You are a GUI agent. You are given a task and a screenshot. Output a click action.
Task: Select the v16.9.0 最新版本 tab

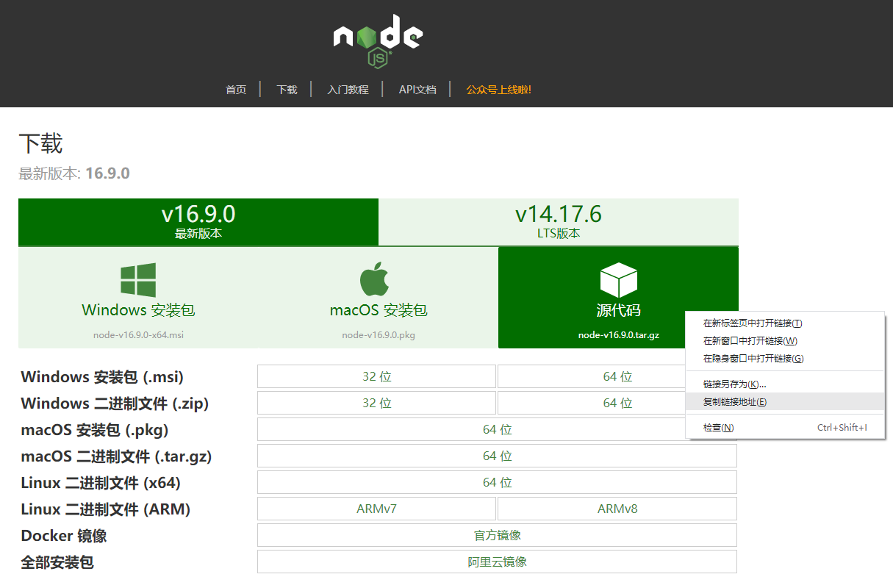(198, 222)
